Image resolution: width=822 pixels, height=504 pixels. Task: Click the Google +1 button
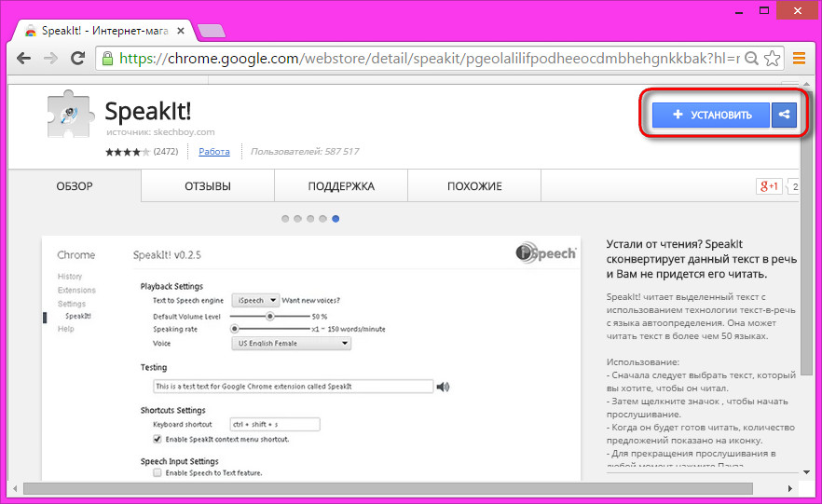pyautogui.click(x=768, y=186)
